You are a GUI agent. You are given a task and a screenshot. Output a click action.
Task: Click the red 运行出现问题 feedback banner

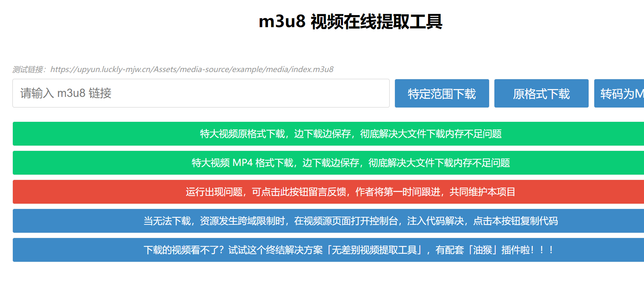coord(328,192)
